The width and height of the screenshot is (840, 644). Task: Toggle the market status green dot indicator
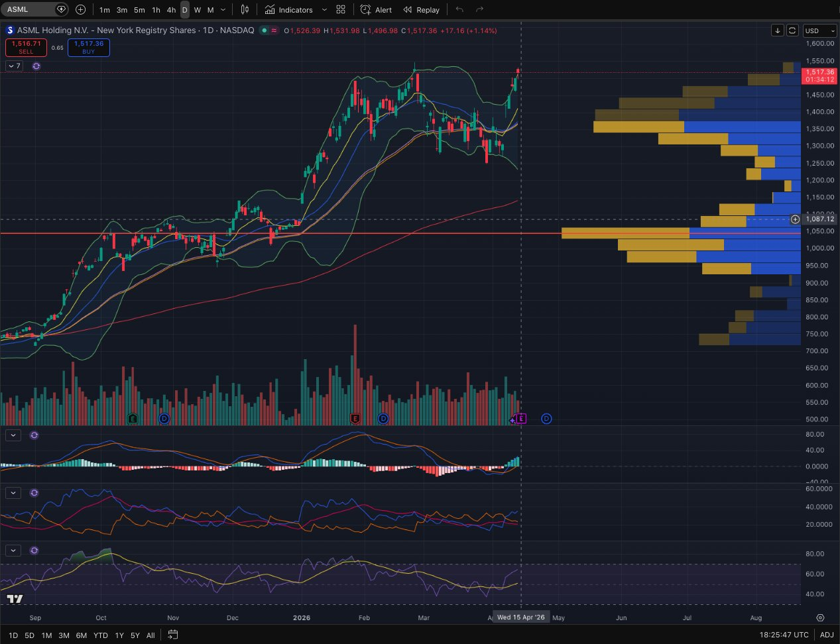(264, 30)
